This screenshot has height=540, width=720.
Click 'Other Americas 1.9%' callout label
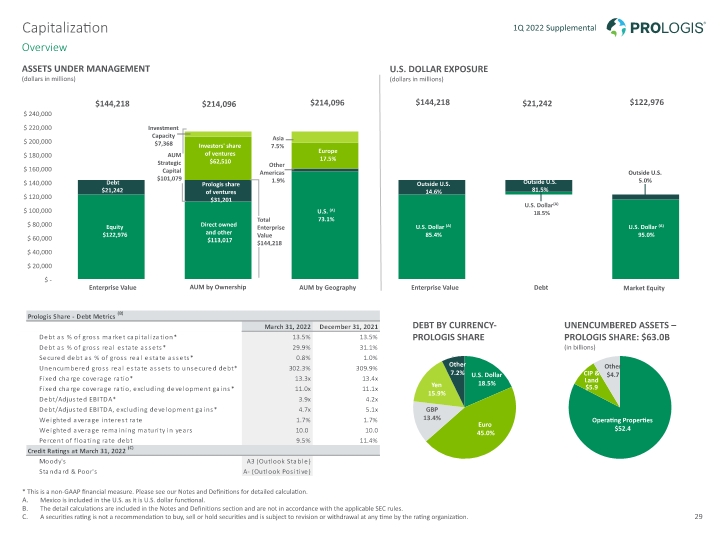pyautogui.click(x=272, y=173)
